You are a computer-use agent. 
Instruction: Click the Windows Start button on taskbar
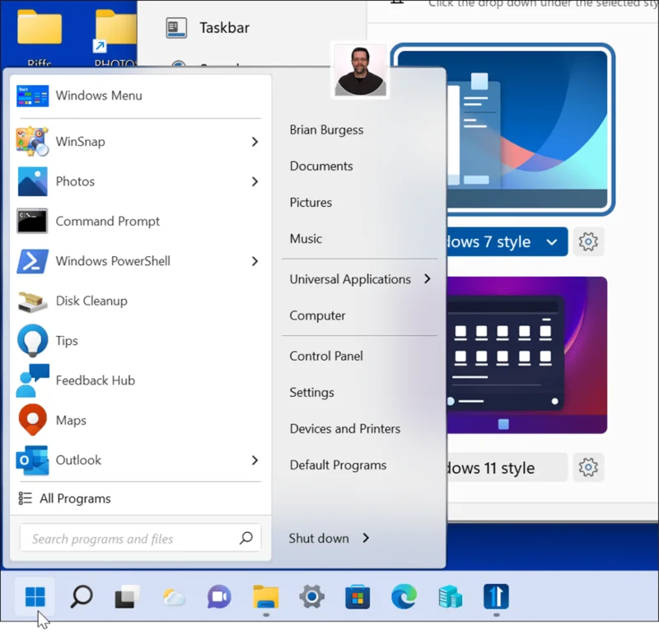35,596
